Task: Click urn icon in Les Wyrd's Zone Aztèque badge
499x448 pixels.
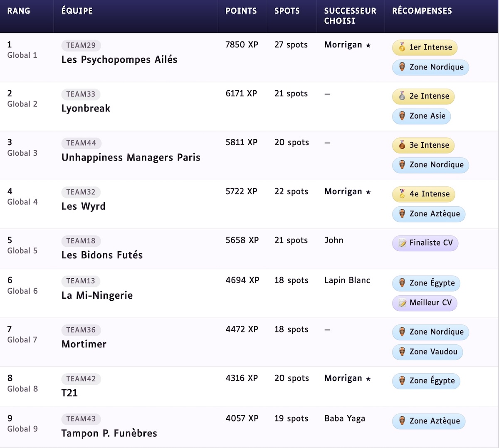Action: [x=402, y=214]
